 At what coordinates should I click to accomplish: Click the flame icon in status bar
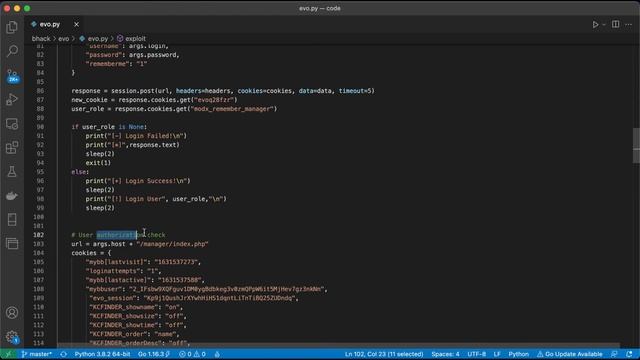click(x=217, y=354)
